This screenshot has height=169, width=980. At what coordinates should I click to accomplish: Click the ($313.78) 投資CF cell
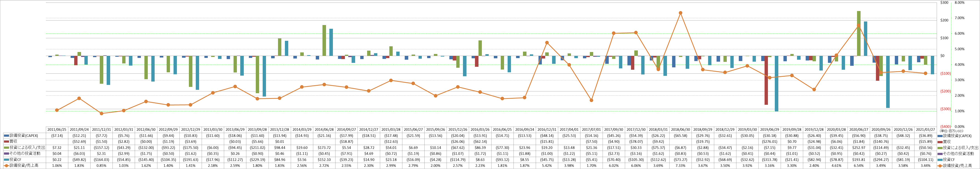pos(770,160)
